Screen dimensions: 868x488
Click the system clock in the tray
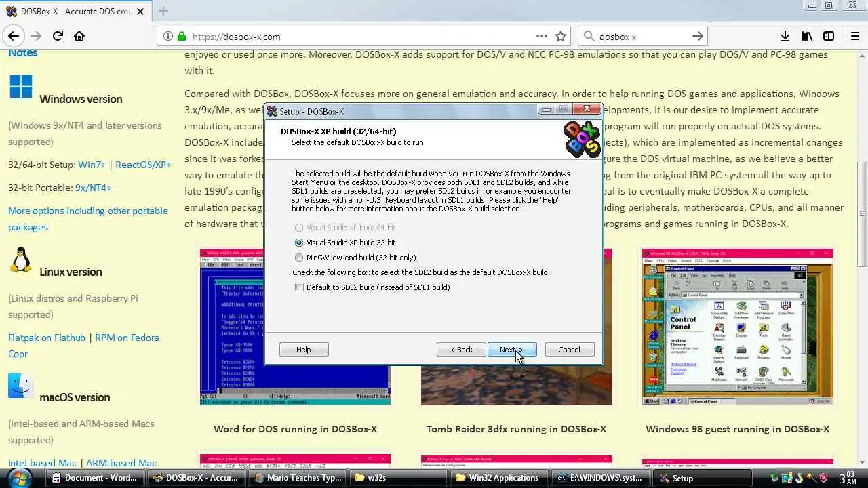tap(848, 478)
